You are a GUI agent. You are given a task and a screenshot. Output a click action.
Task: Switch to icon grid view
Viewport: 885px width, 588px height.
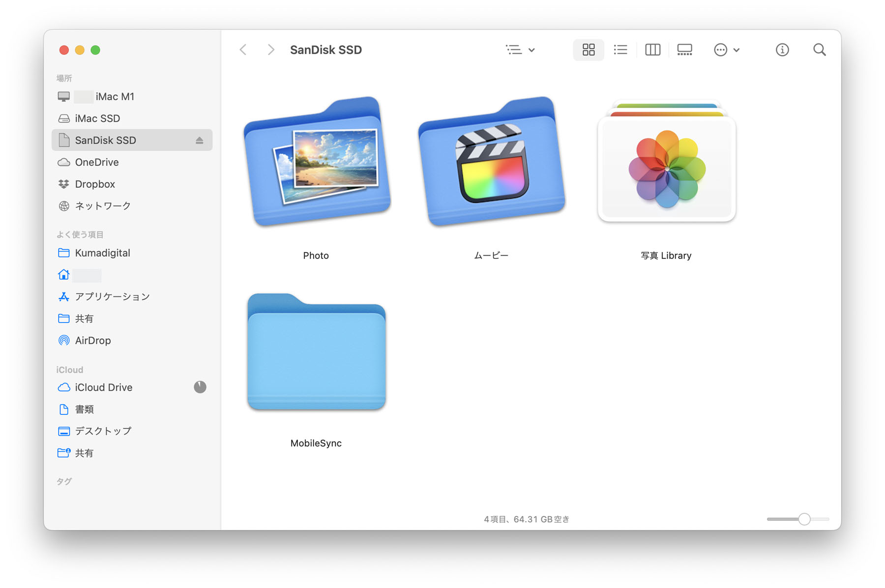(588, 50)
